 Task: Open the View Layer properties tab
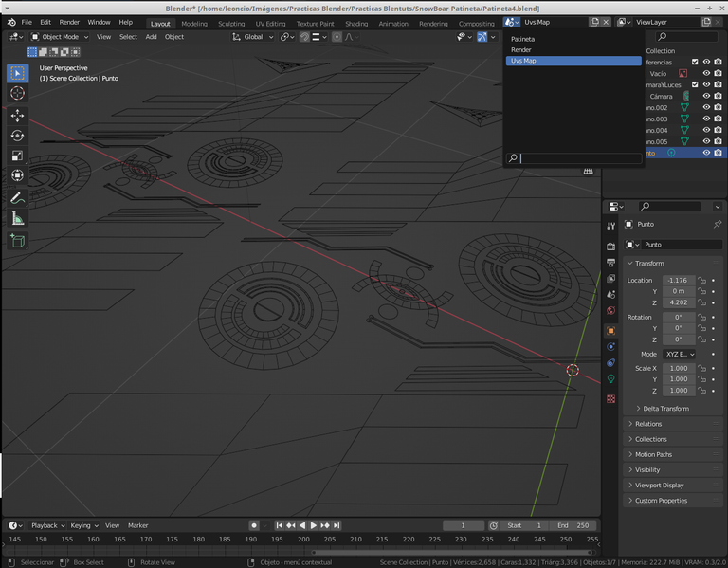tap(611, 278)
